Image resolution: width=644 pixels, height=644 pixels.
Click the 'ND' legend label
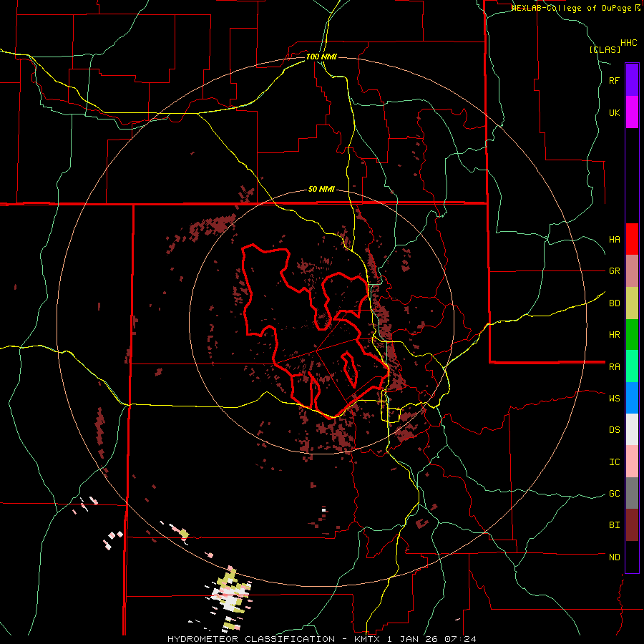coord(614,557)
